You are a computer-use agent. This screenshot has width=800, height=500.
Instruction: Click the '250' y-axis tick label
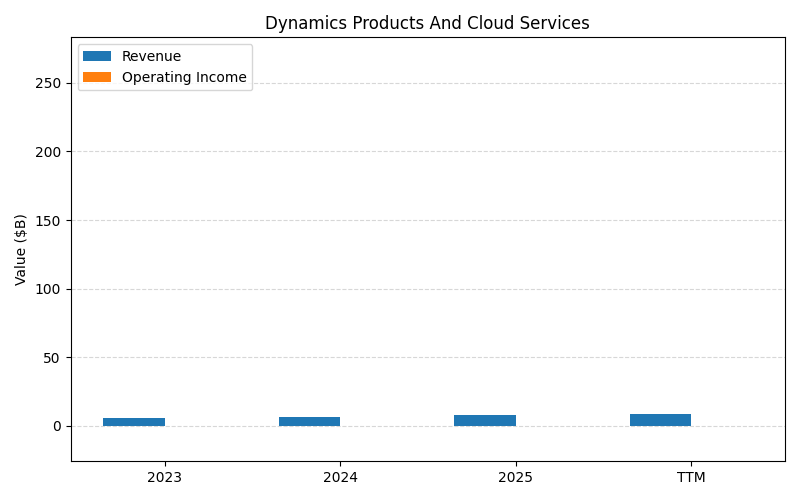48,83
